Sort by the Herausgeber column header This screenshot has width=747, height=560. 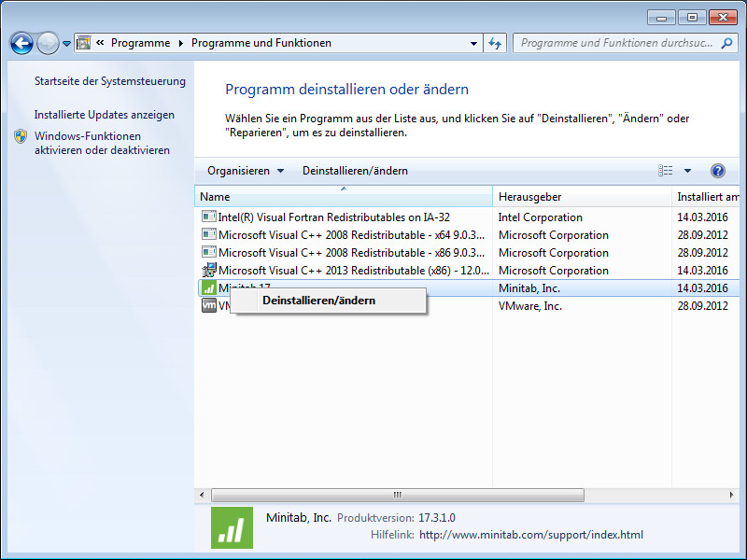coord(582,197)
